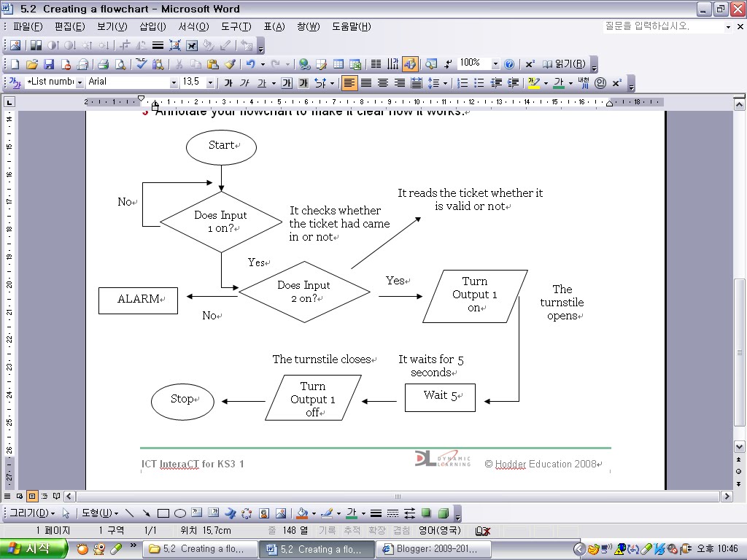Insert a WordArt object

pyautogui.click(x=229, y=513)
